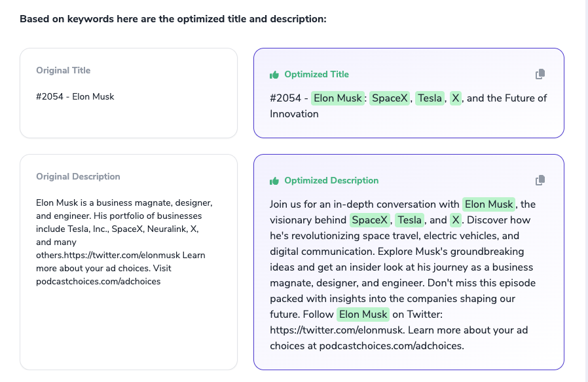The width and height of the screenshot is (588, 382).
Task: Click 'SpaceX' keyword in optimized title
Action: tap(390, 98)
